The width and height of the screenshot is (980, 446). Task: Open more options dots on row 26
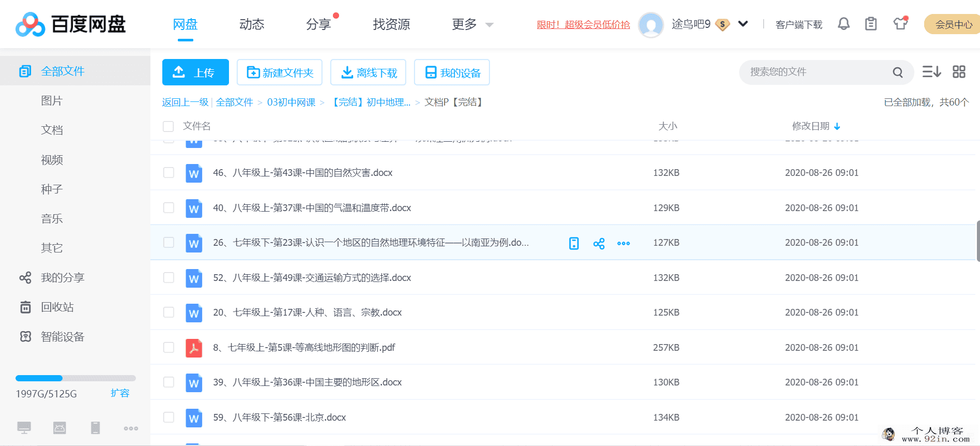tap(623, 243)
